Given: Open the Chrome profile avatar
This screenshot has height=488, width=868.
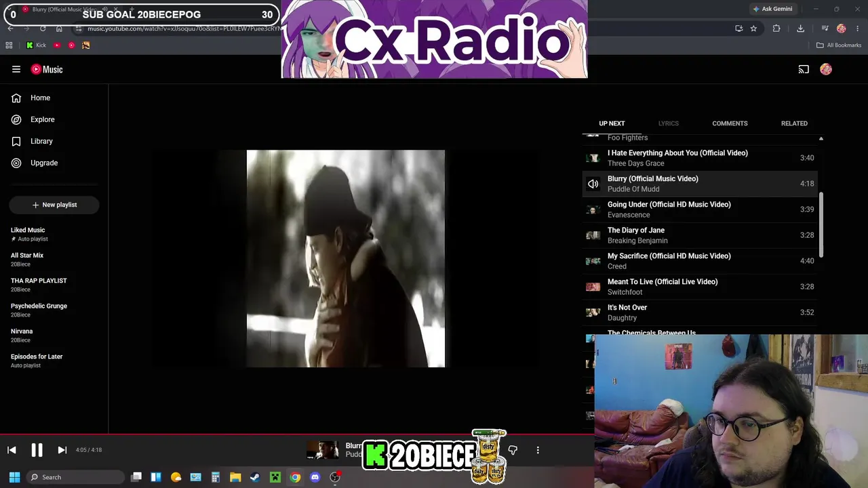Looking at the screenshot, I should 842,28.
